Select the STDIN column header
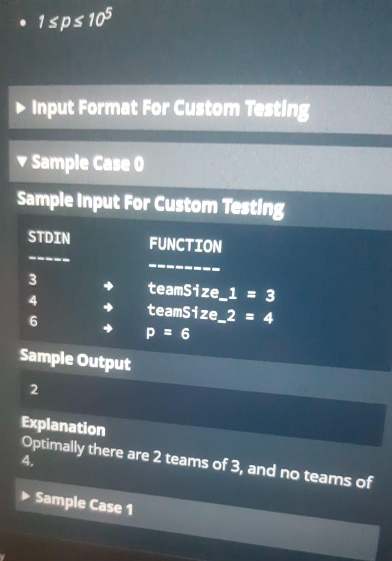 pos(48,238)
